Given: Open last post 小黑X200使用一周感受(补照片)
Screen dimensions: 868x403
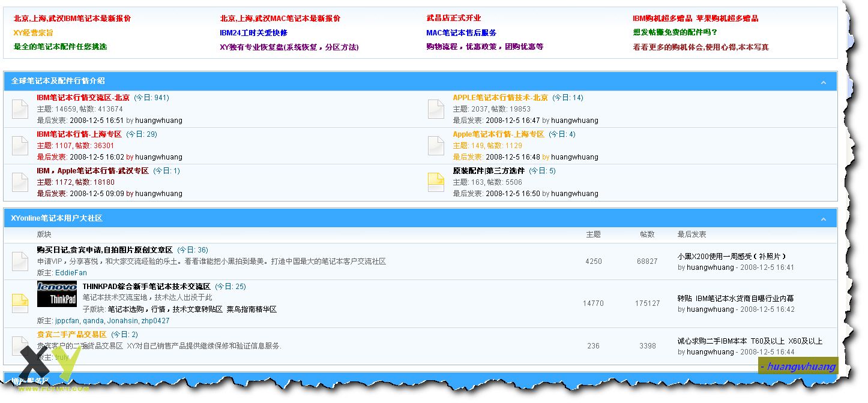Looking at the screenshot, I should coord(732,256).
